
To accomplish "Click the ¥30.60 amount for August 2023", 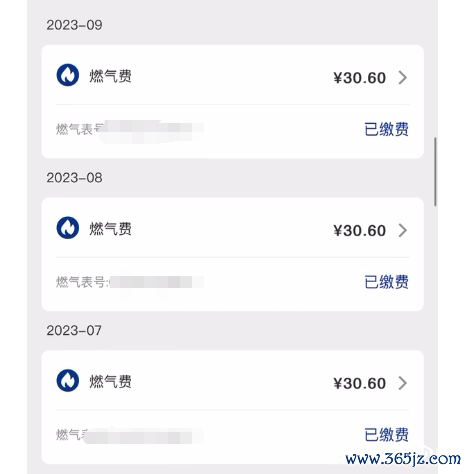I will click(360, 231).
